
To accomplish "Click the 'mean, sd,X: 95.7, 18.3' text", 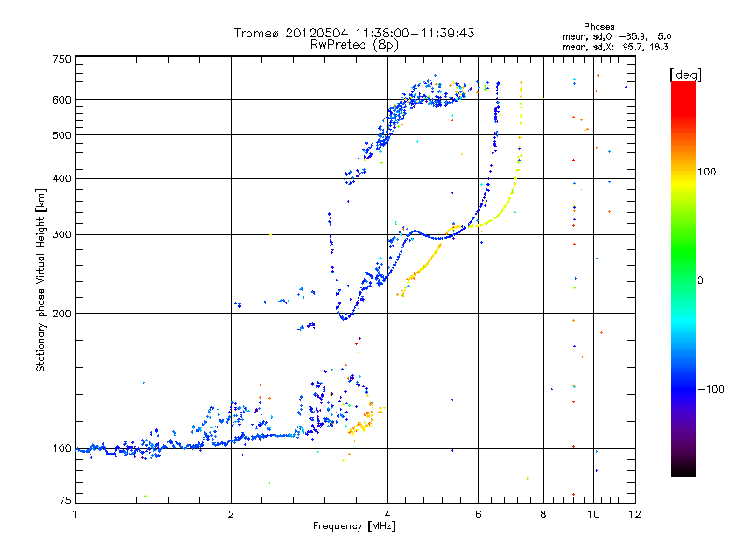I will [x=615, y=47].
